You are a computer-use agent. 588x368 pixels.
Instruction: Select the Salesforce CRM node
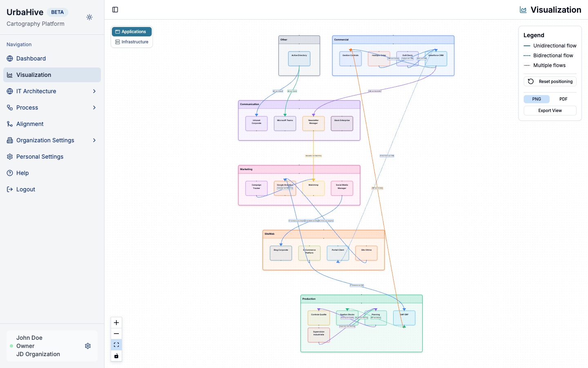click(x=436, y=59)
